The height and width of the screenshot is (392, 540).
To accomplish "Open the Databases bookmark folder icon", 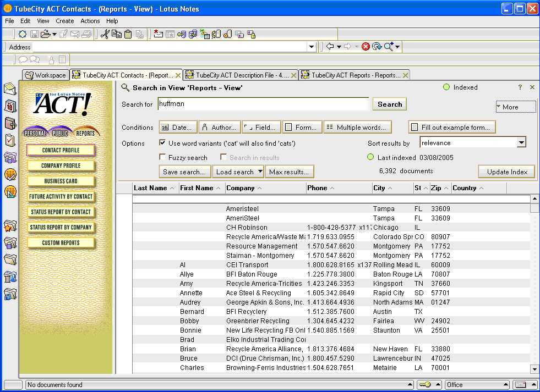I will [10, 243].
